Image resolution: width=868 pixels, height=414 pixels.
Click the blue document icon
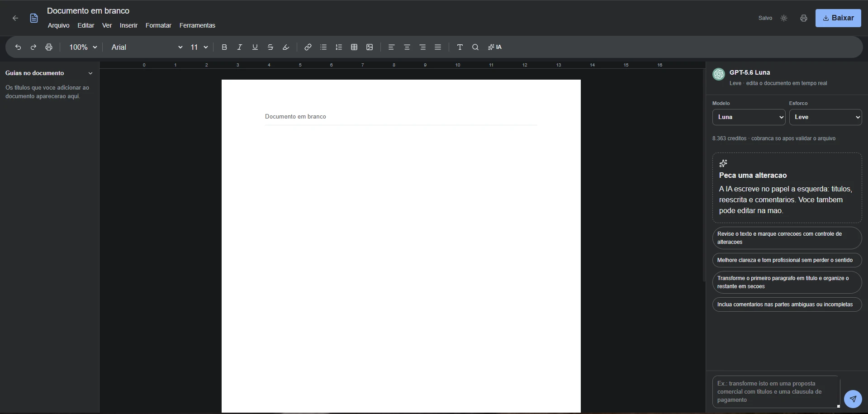(x=34, y=18)
